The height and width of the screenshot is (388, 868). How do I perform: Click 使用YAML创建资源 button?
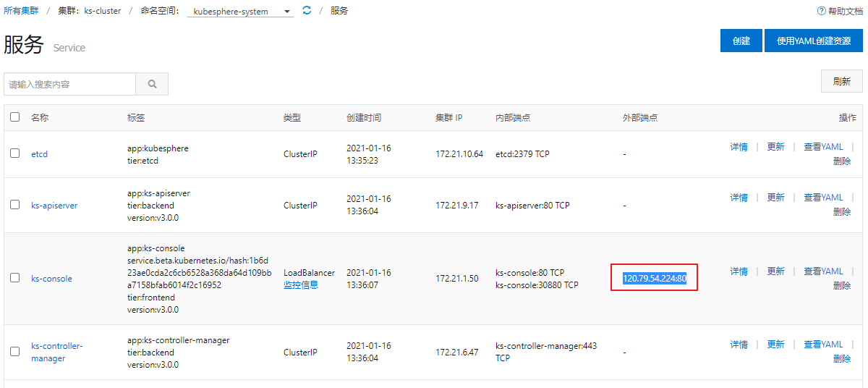(814, 41)
